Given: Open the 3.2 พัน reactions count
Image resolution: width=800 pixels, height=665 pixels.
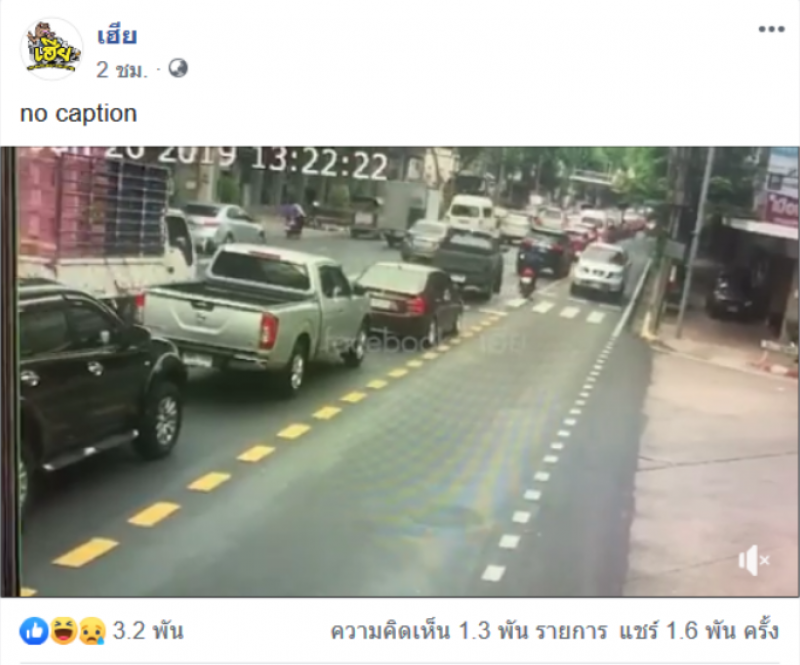Looking at the screenshot, I should tap(147, 631).
